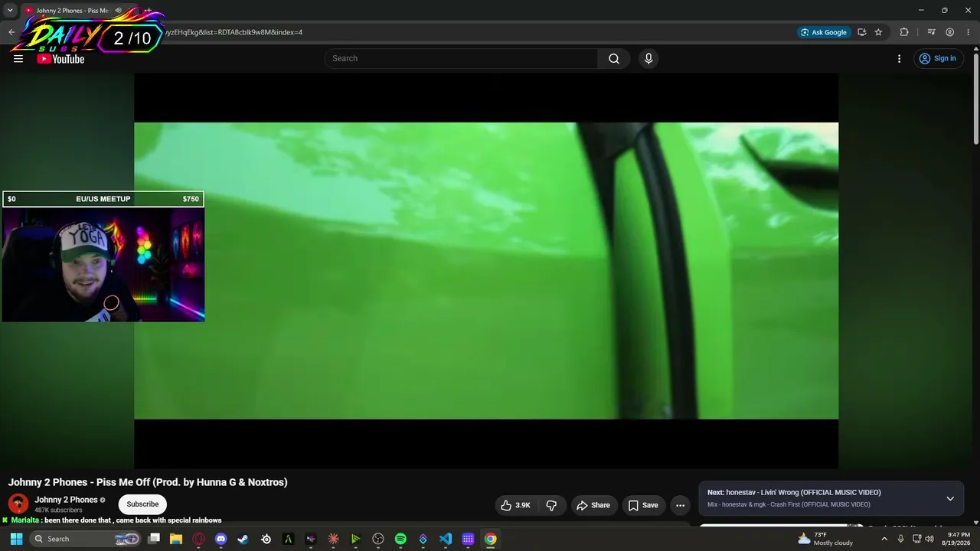The height and width of the screenshot is (551, 980).
Task: Open Johnny 2 Phones channel avatar
Action: pyautogui.click(x=18, y=504)
